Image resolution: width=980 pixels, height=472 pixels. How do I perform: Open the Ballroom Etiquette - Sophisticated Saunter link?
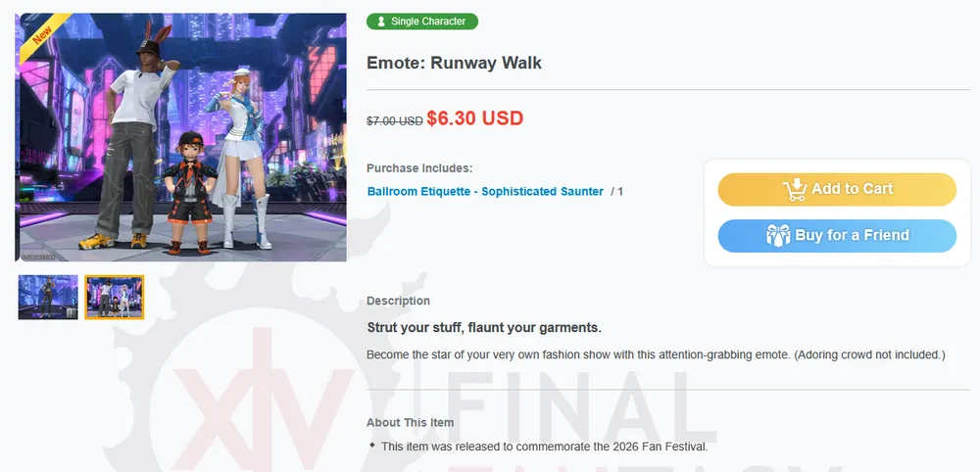point(485,192)
